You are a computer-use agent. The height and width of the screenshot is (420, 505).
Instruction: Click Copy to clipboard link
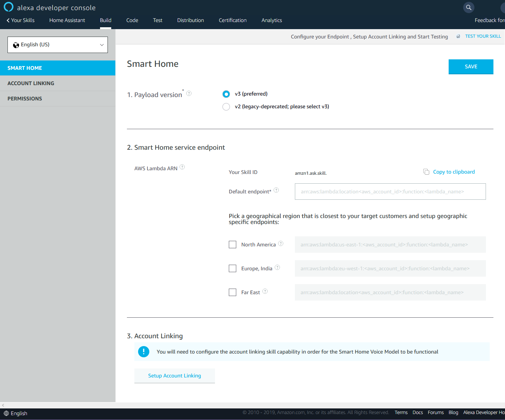pyautogui.click(x=454, y=172)
